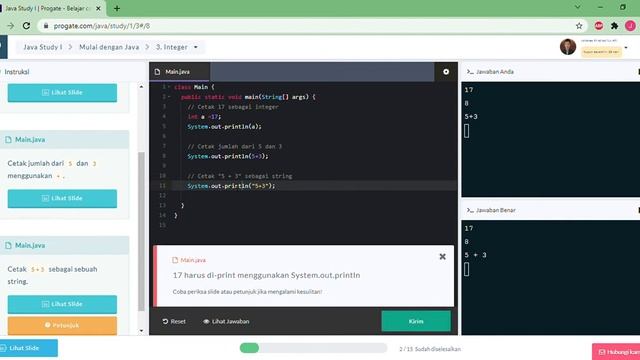Click code line 4 int a =17

coord(204,116)
